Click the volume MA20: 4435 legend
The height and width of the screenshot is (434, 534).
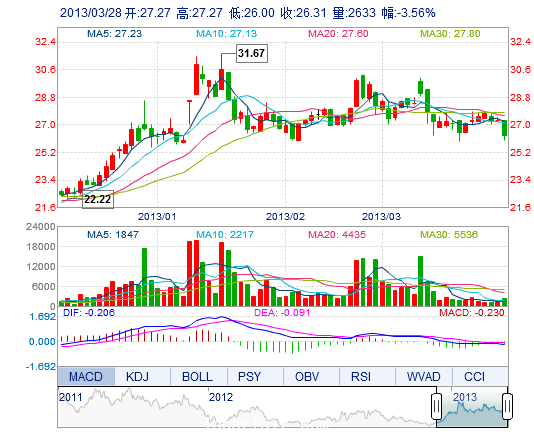click(337, 234)
